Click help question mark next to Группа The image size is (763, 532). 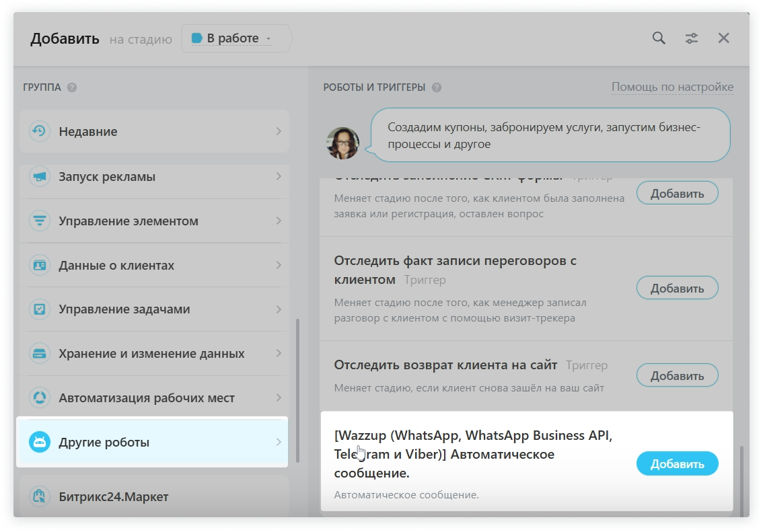pos(72,87)
